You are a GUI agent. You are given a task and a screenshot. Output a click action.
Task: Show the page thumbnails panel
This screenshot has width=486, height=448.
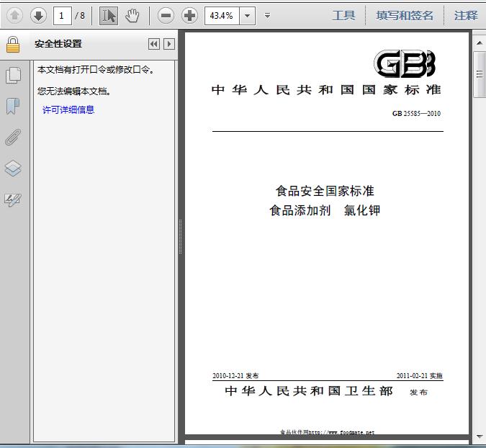[13, 75]
